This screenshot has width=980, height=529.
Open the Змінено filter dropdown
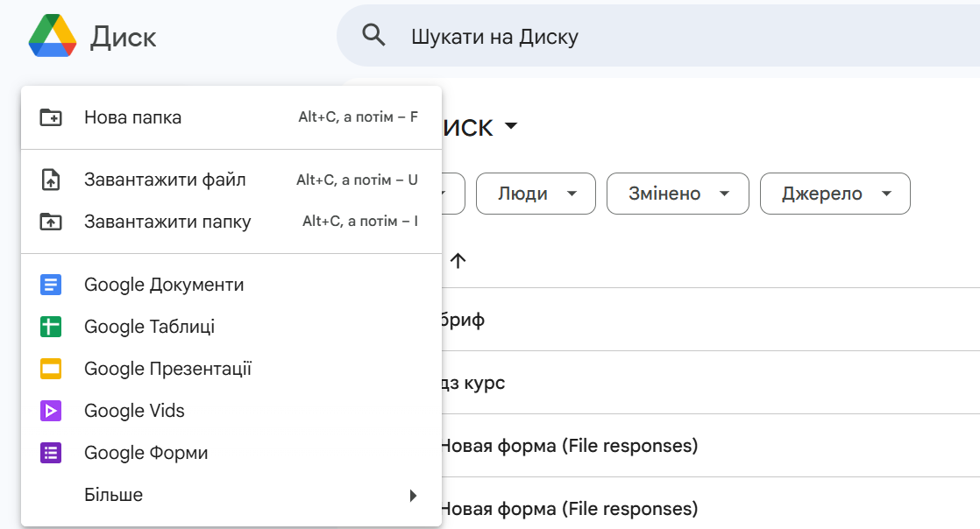tap(678, 194)
